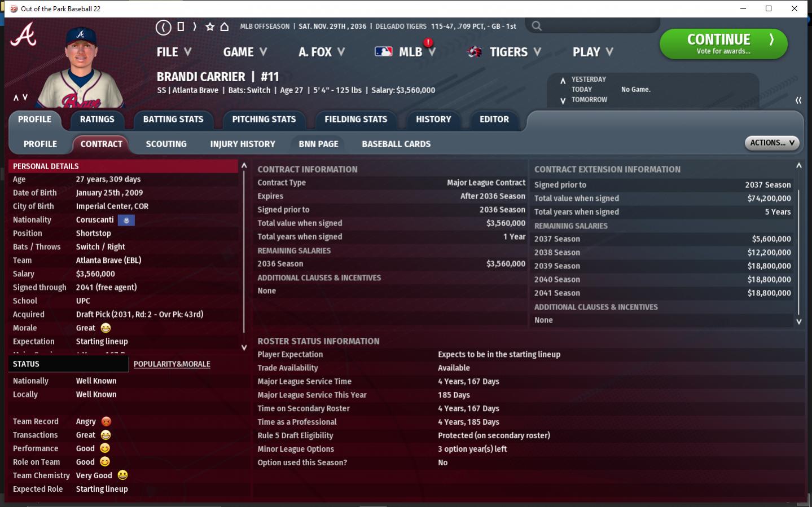This screenshot has width=812, height=507.
Task: Expand the TIGERS team menu
Action: [505, 52]
